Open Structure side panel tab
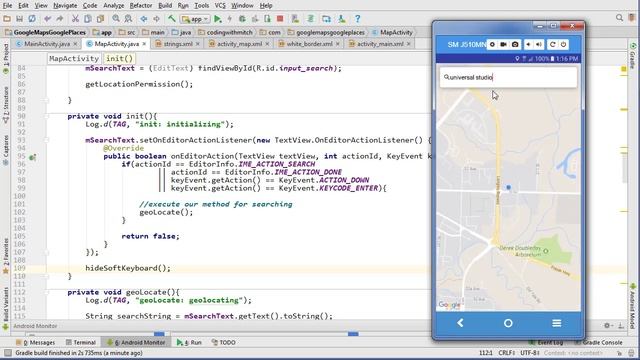 (6, 105)
